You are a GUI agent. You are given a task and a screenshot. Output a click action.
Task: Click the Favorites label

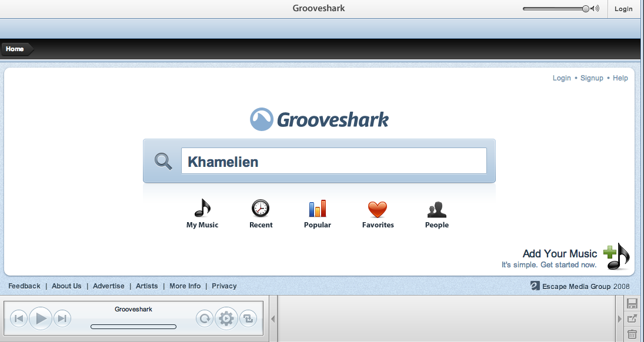(x=378, y=225)
